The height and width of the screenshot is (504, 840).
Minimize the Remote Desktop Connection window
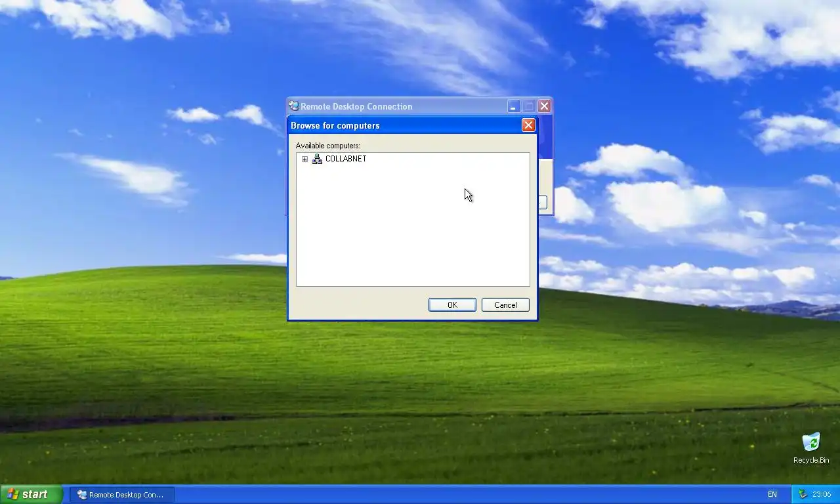(x=514, y=106)
